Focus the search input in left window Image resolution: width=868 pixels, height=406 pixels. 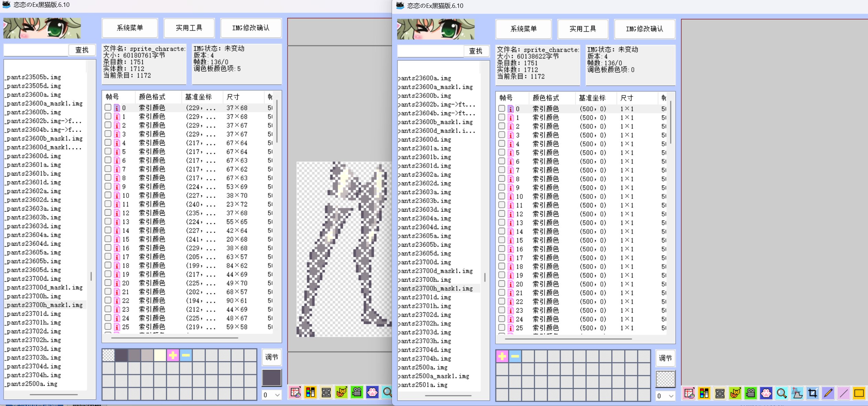(x=36, y=50)
